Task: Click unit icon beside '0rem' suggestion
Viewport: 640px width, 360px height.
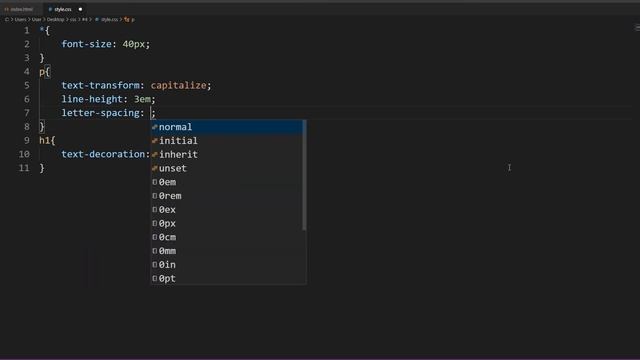Action: [155, 196]
